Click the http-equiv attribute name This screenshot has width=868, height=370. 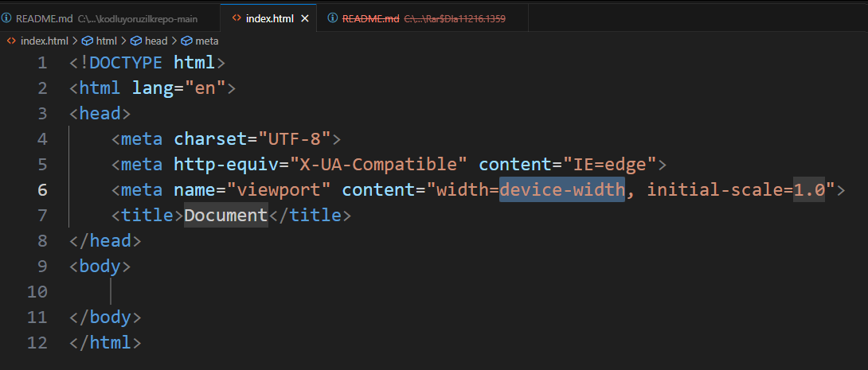[226, 164]
